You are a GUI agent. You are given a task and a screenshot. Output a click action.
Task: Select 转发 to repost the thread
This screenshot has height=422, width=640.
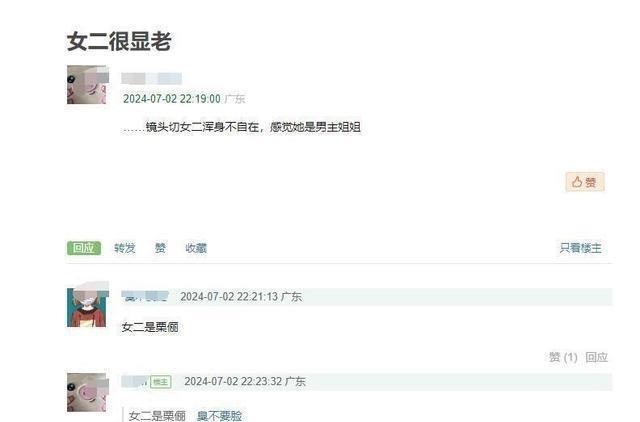point(124,248)
